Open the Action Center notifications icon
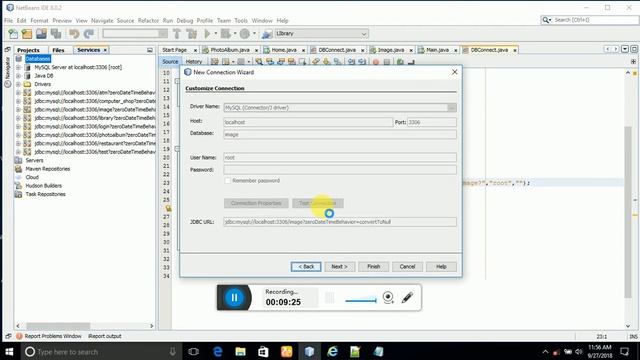The width and height of the screenshot is (640, 360). (624, 351)
